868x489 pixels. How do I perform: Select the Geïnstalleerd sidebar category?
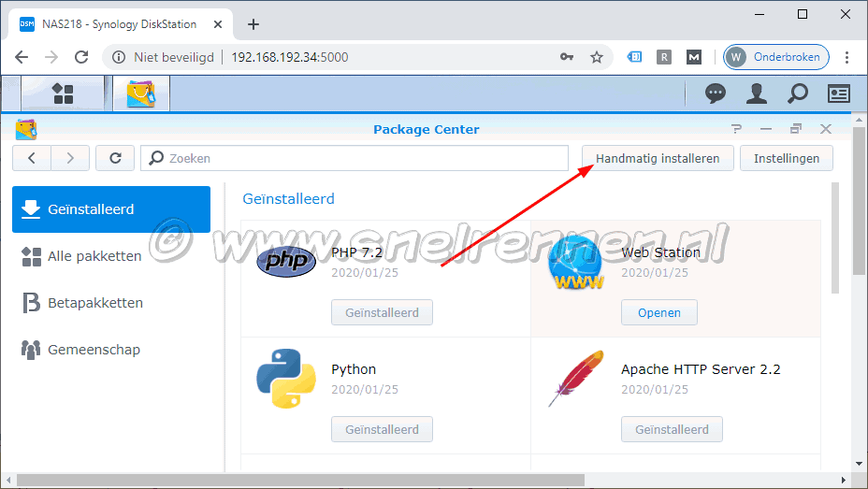(111, 209)
